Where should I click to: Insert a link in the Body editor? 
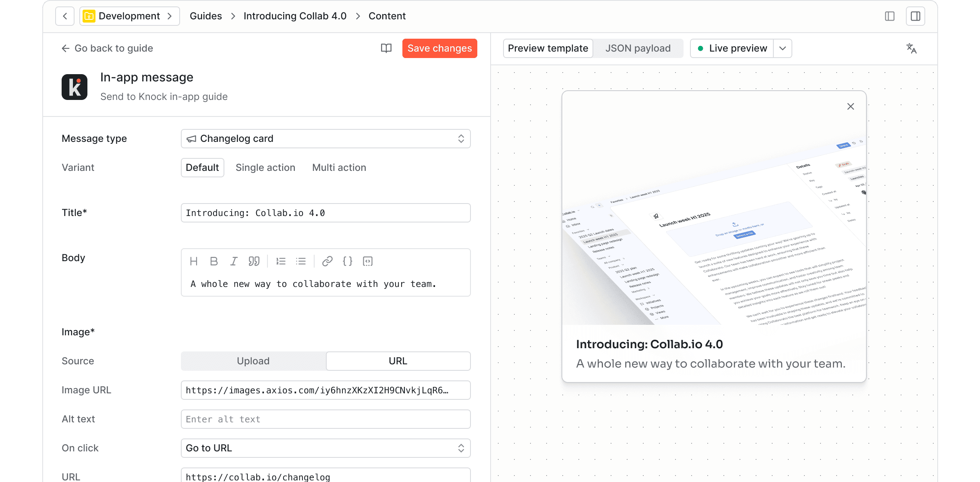pos(327,261)
